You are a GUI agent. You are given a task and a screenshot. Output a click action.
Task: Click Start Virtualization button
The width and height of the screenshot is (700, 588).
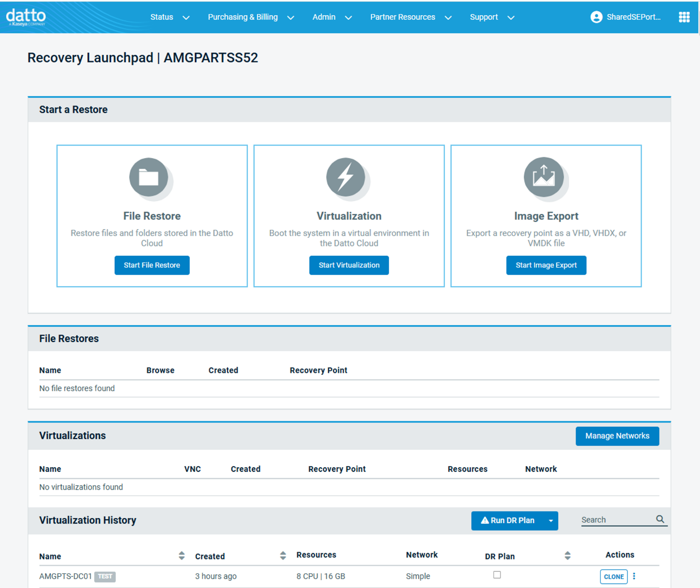tap(349, 265)
